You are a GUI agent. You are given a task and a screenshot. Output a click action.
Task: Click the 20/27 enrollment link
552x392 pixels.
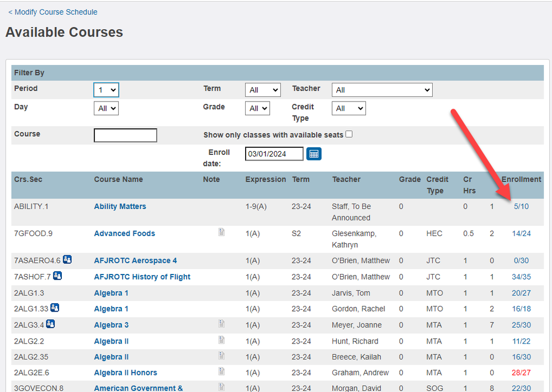coord(522,293)
